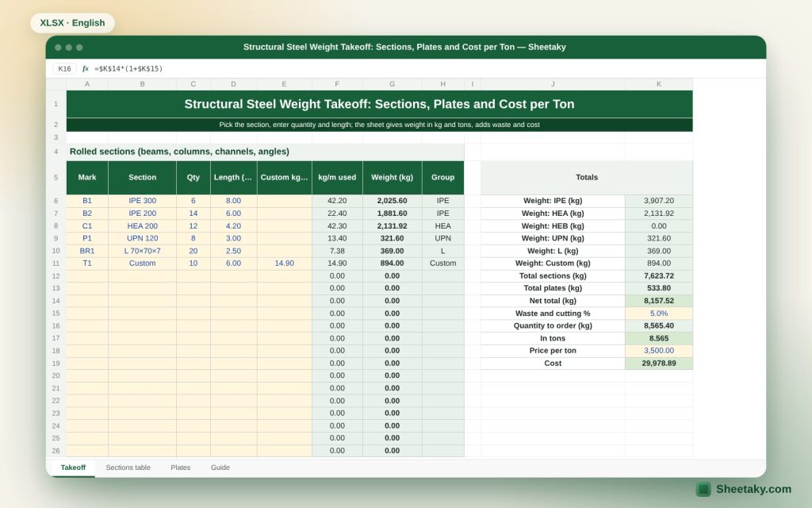Click the Qty column header cell
The width and height of the screenshot is (812, 508).
pos(193,177)
